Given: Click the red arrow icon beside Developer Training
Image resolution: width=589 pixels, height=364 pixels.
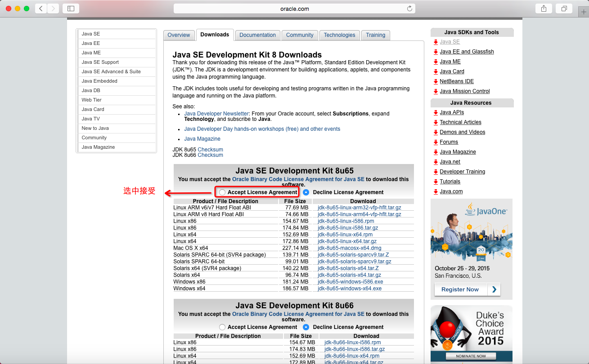Looking at the screenshot, I should point(436,172).
